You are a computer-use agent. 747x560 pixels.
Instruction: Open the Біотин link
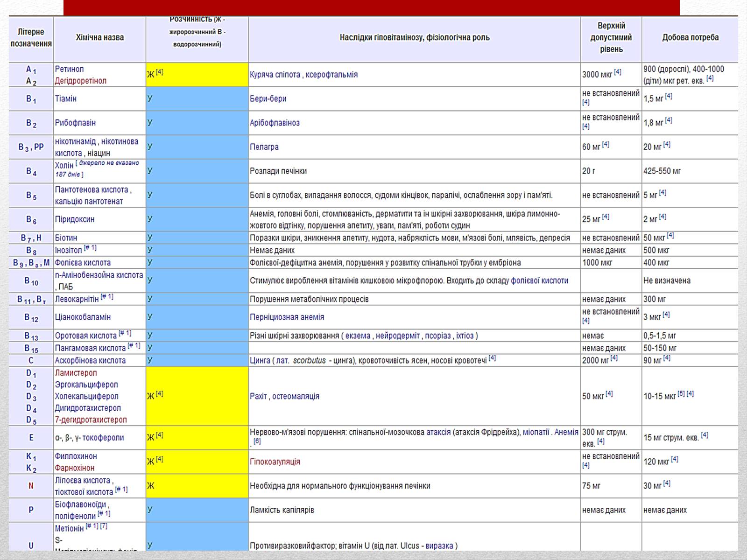[66, 238]
